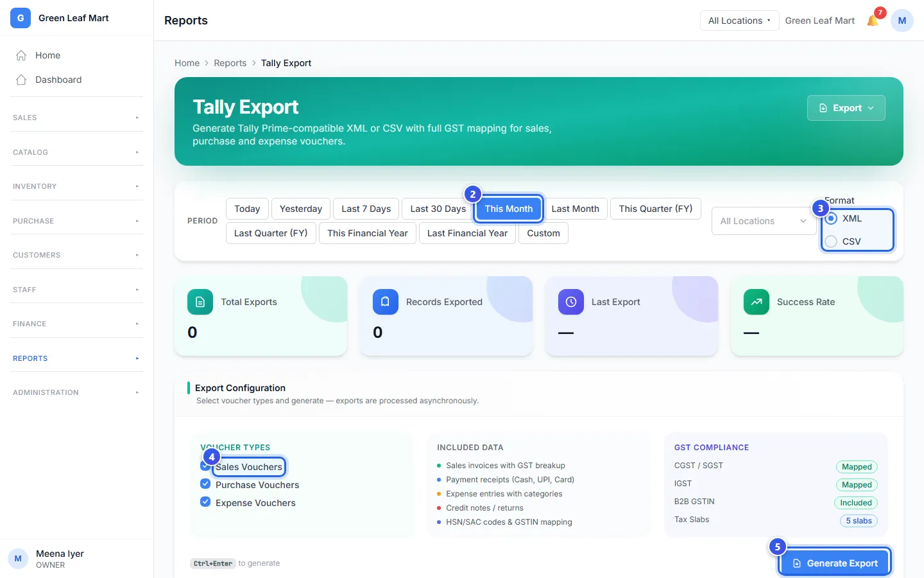
Task: Open the notifications bell
Action: (x=873, y=21)
